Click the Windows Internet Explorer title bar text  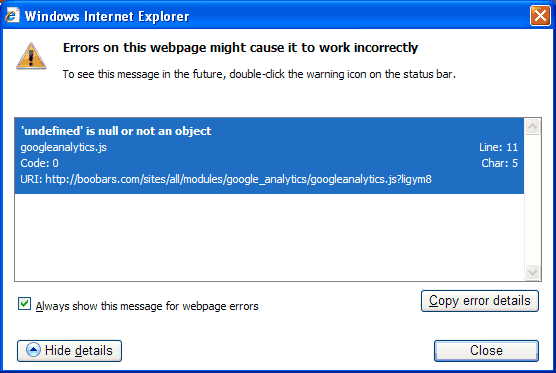(x=107, y=16)
